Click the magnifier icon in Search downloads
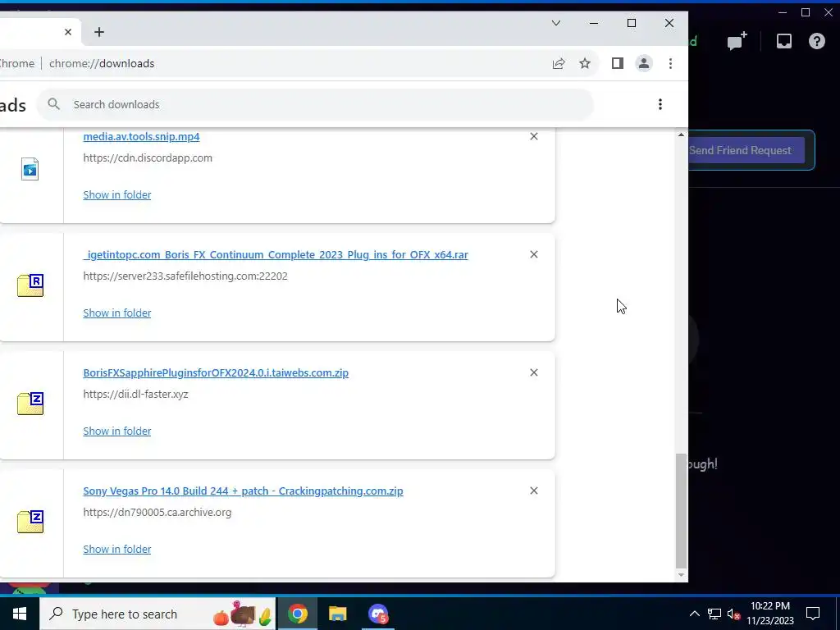 tap(53, 104)
